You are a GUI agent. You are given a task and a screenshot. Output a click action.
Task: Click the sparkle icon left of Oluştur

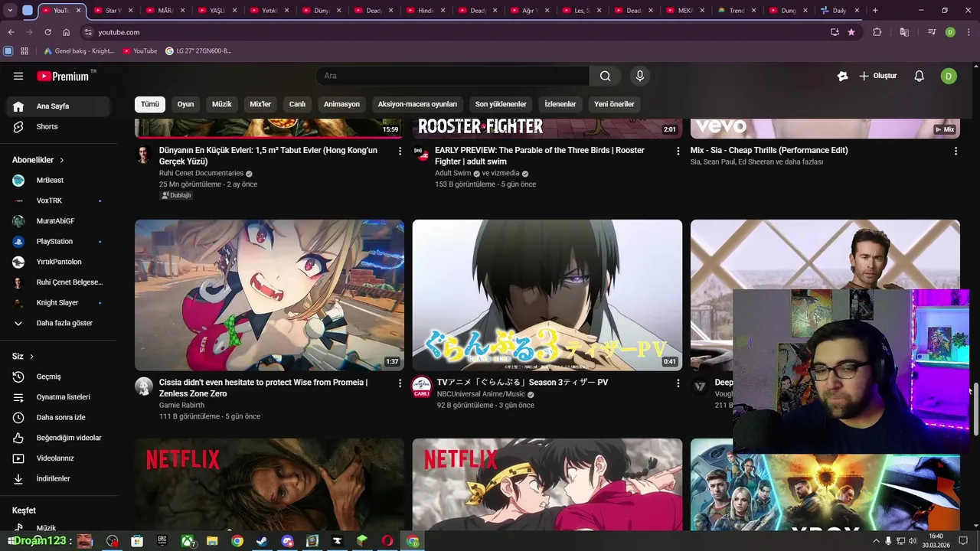(x=842, y=76)
